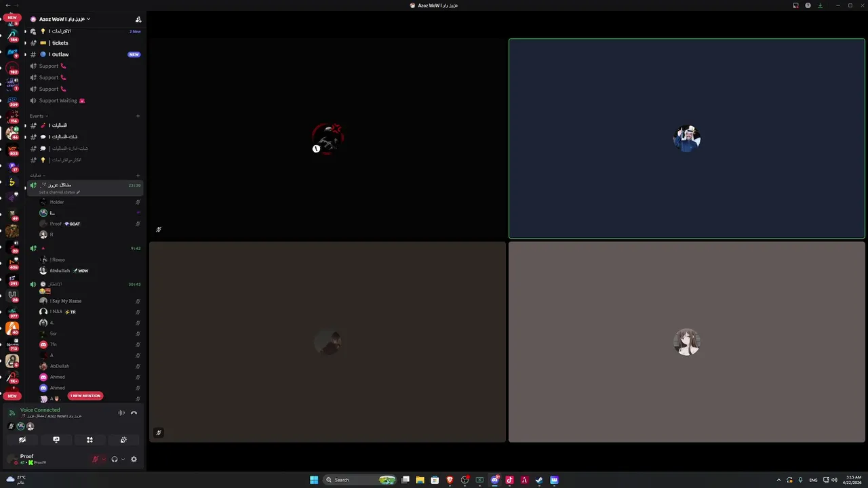
Task: Share your screen button in voice panel
Action: (x=56, y=440)
